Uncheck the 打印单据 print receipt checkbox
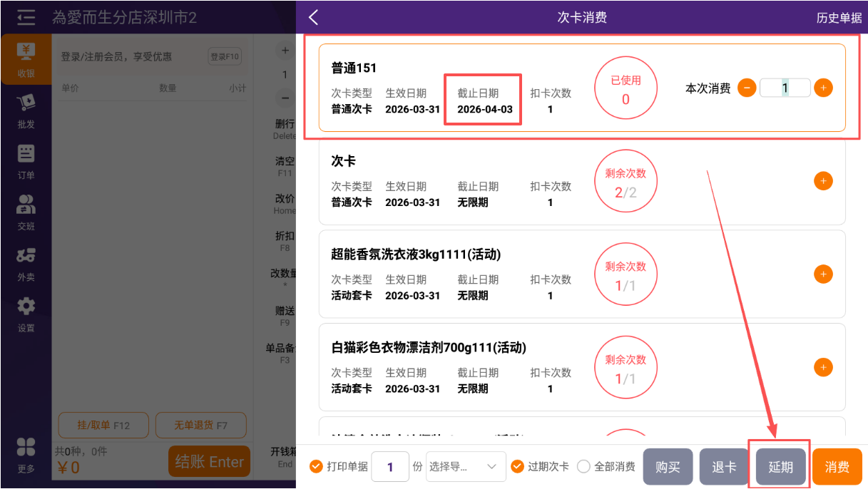868x489 pixels. [x=316, y=467]
